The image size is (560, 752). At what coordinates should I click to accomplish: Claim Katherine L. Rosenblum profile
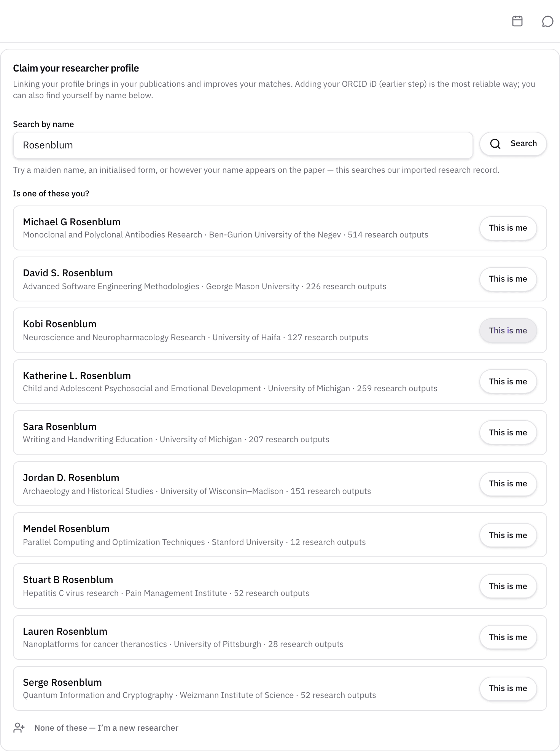(x=508, y=381)
